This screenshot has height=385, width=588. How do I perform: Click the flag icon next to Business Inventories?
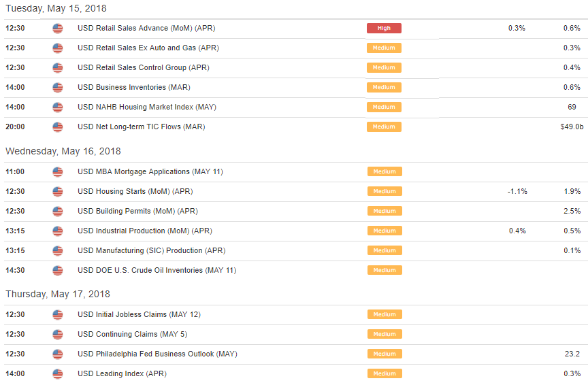tap(57, 88)
